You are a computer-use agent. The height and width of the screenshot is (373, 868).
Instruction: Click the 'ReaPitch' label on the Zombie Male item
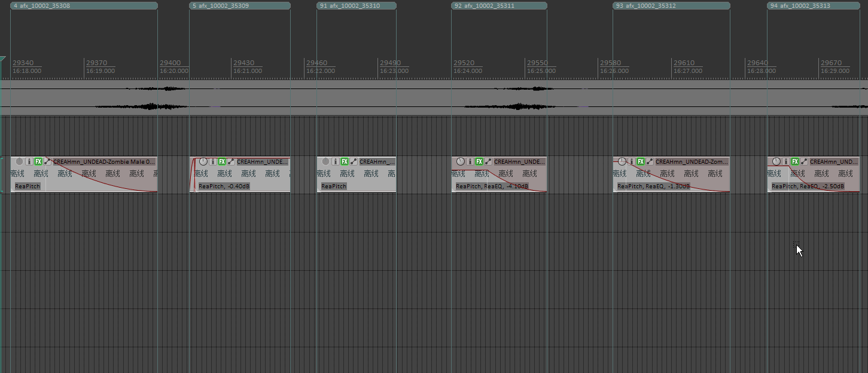pyautogui.click(x=28, y=186)
